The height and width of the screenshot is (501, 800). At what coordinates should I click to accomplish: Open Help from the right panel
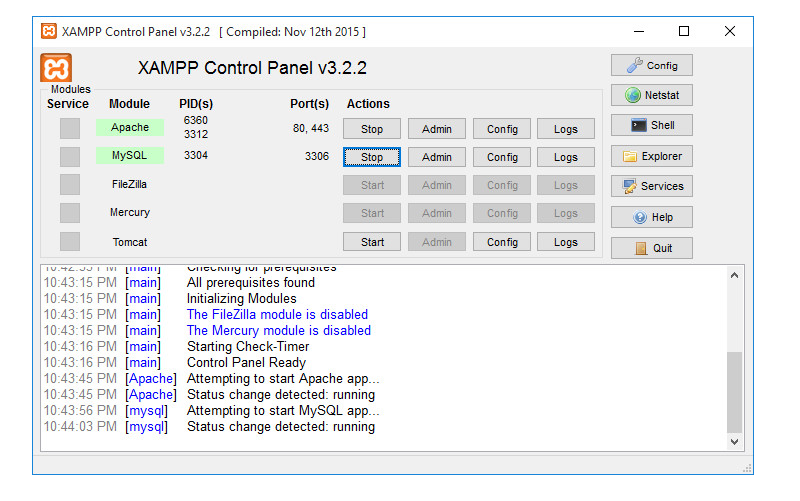click(x=651, y=217)
